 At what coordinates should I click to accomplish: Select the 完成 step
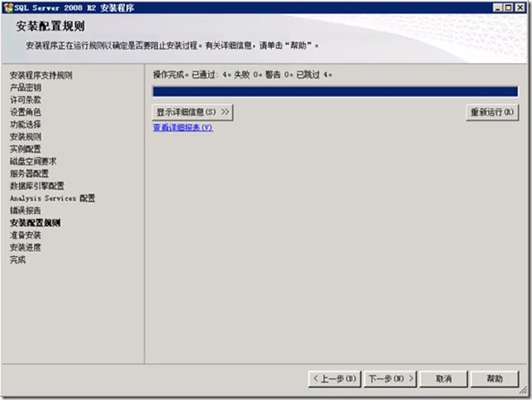[x=17, y=260]
